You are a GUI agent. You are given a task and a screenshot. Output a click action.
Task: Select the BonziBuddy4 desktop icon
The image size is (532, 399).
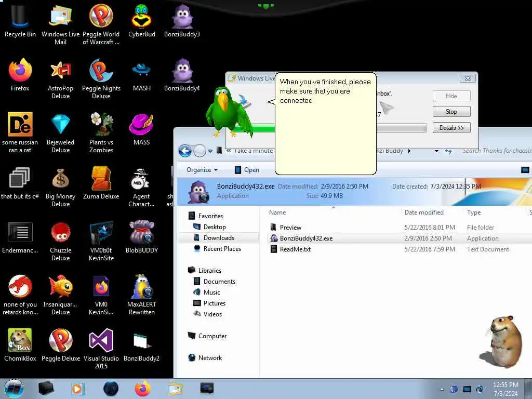[182, 75]
